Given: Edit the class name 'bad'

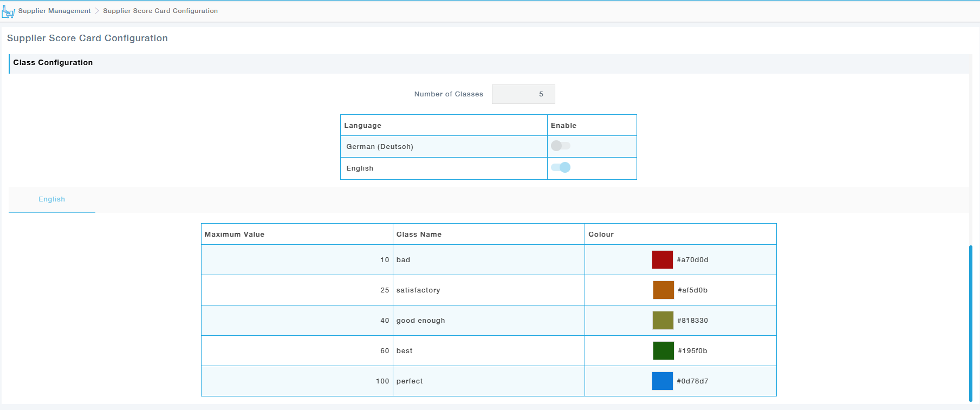Looking at the screenshot, I should (x=488, y=260).
